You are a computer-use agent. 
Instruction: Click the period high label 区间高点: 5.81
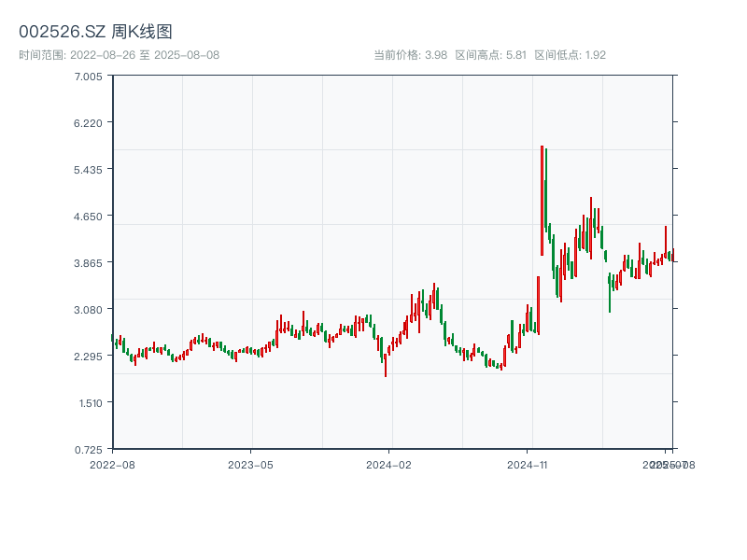click(491, 55)
